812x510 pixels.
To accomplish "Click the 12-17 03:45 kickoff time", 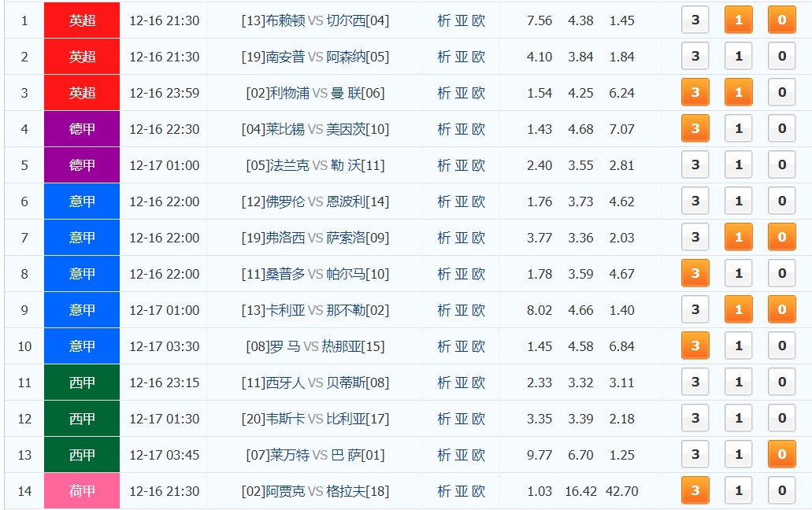I will coord(164,455).
